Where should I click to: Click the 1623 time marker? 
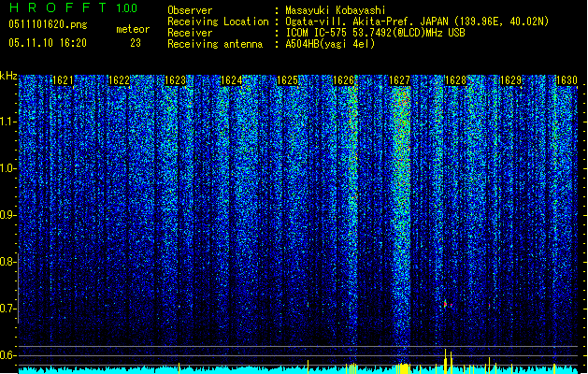[x=175, y=80]
